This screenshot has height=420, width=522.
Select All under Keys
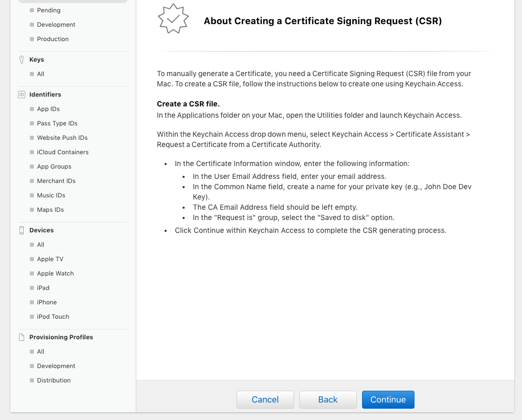[x=41, y=74]
